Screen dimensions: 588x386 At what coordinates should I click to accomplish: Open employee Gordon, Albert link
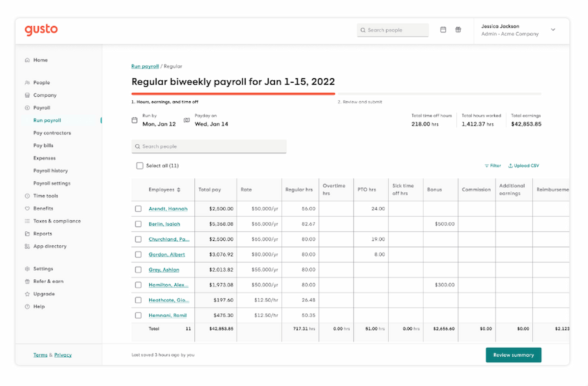click(167, 254)
